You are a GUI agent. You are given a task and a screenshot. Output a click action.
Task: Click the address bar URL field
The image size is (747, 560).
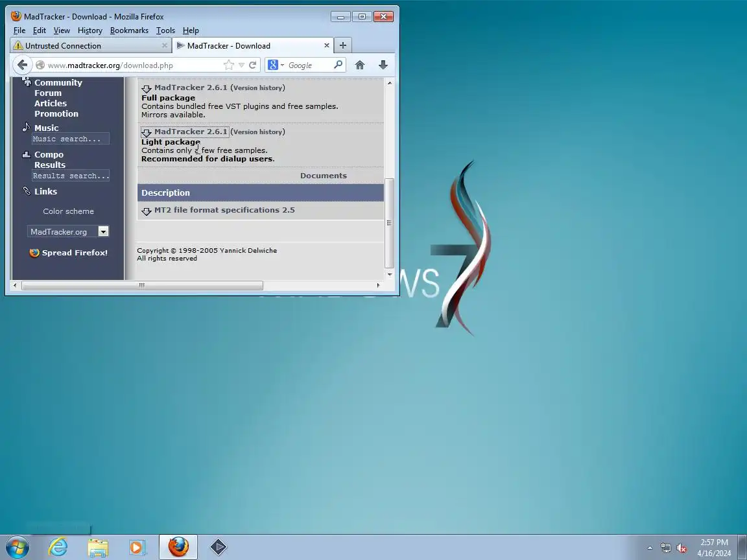(x=134, y=65)
